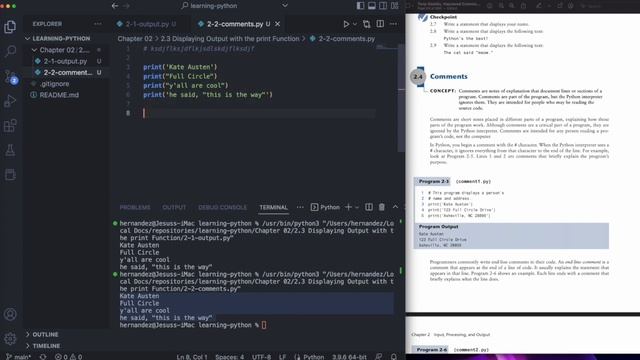Expand the TIMELINE section
The image size is (640, 360).
pyautogui.click(x=46, y=346)
